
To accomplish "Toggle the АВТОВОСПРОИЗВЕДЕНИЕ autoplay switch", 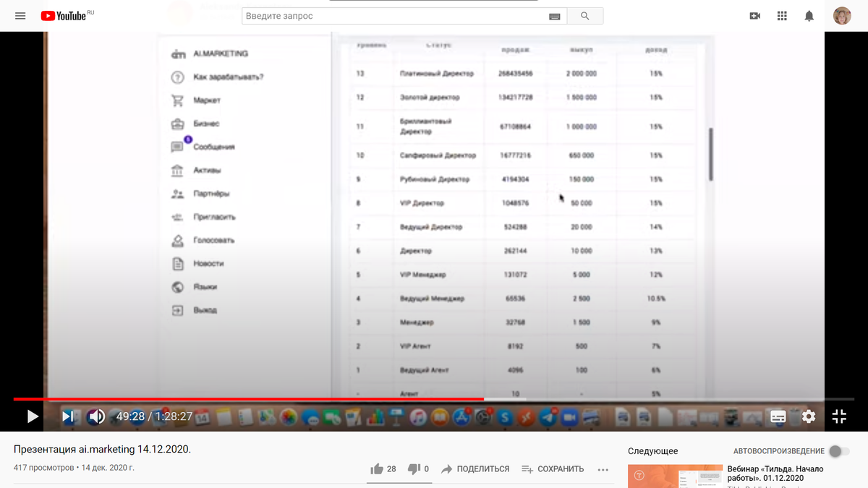I will 838,451.
